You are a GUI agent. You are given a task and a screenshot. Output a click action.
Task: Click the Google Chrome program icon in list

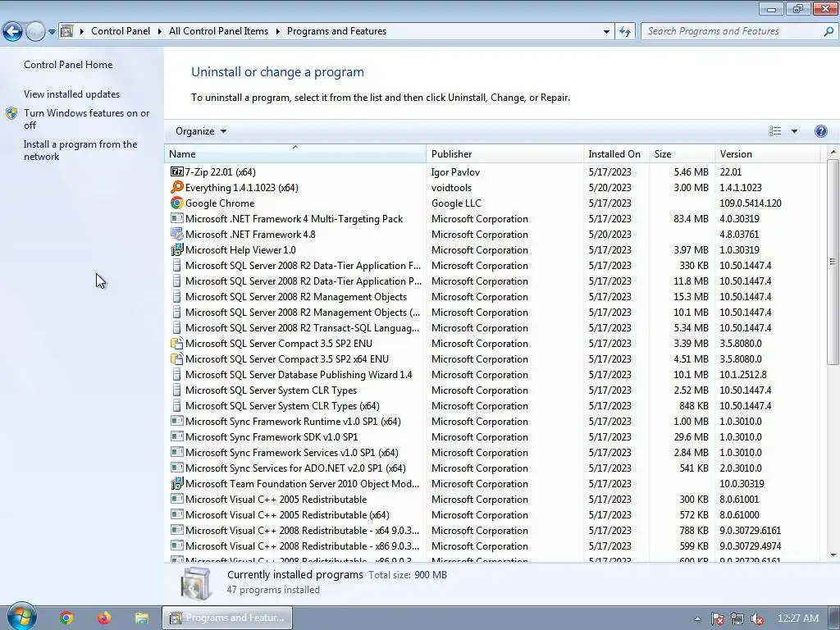pyautogui.click(x=176, y=203)
